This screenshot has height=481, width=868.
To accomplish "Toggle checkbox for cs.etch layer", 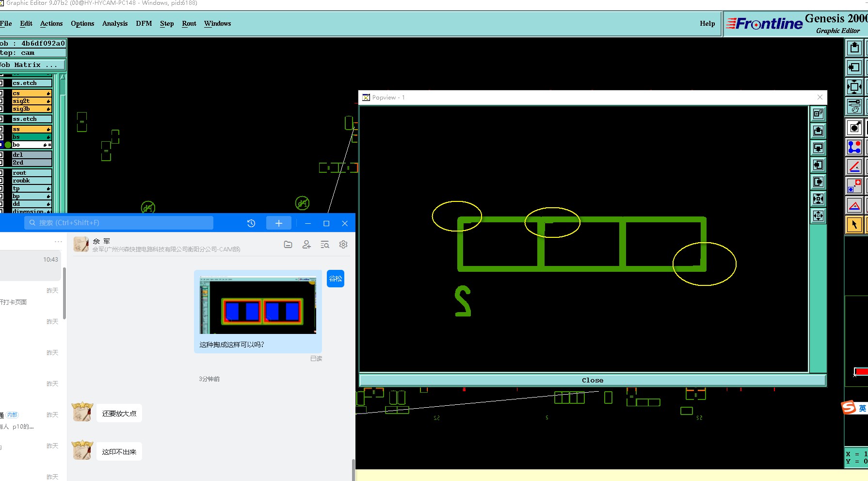I will click(x=1, y=83).
